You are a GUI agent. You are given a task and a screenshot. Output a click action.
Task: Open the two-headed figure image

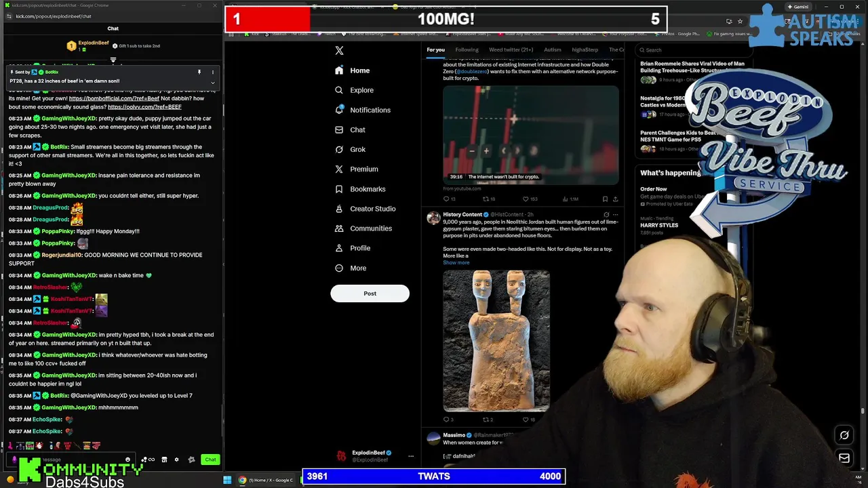(x=496, y=341)
